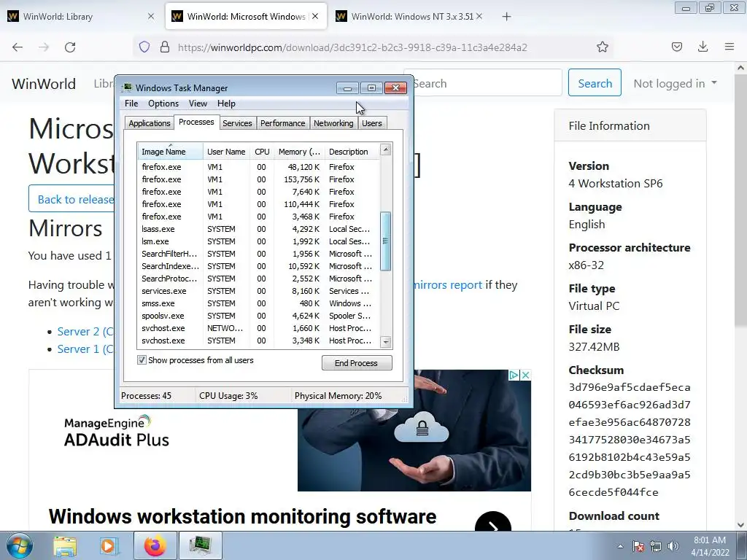Viewport: 747px width, 560px height.
Task: Open Task Manager View menu
Action: tap(198, 104)
